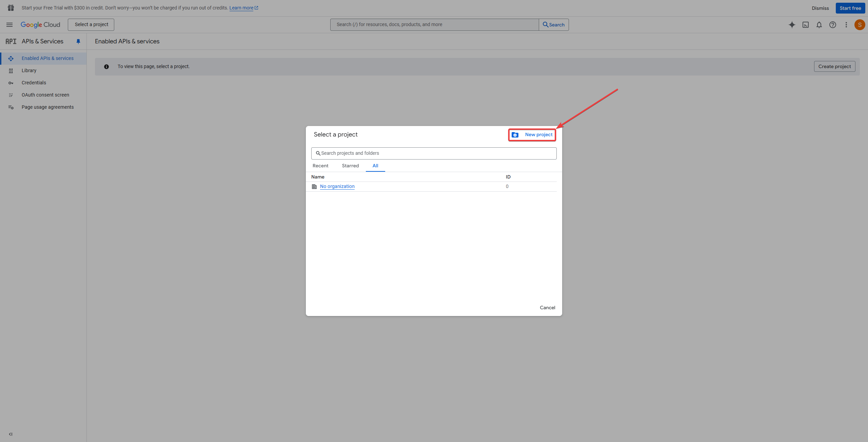This screenshot has height=442, width=868.
Task: Click the OAuth consent screen icon
Action: [11, 95]
